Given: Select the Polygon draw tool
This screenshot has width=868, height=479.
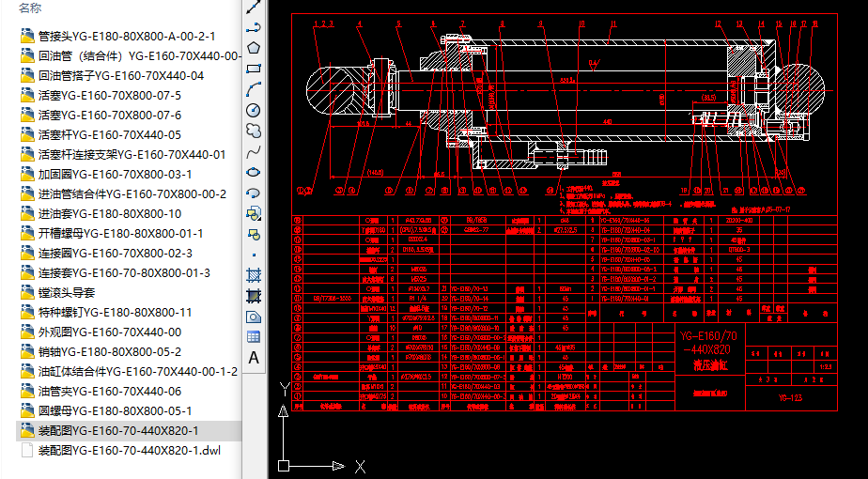Looking at the screenshot, I should click(x=253, y=48).
